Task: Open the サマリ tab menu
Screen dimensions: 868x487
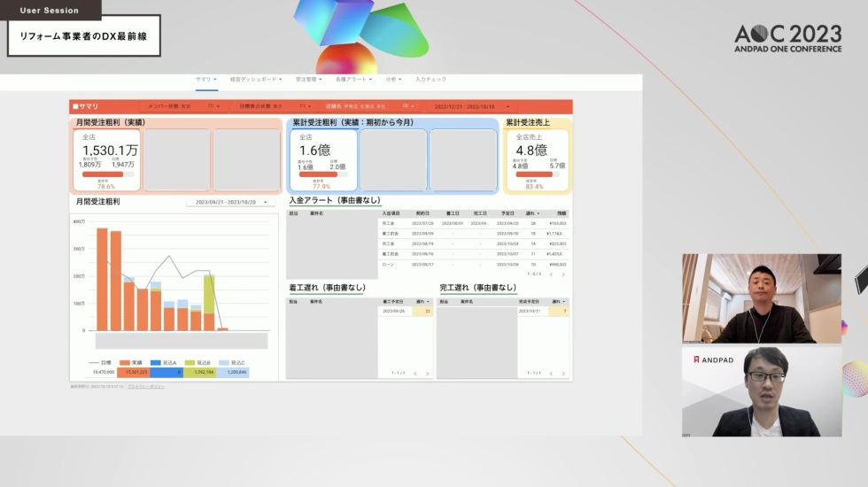Action: 205,80
